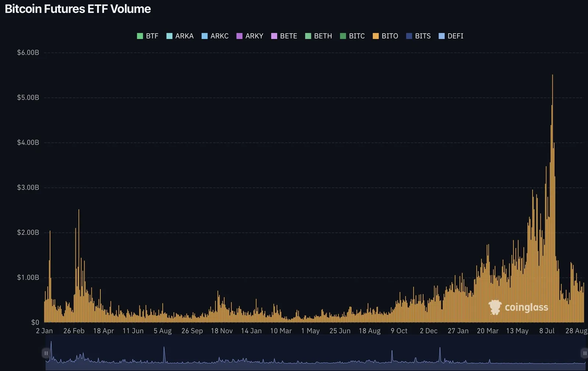Click the 20 Mar date label
588x371 pixels.
pyautogui.click(x=488, y=331)
